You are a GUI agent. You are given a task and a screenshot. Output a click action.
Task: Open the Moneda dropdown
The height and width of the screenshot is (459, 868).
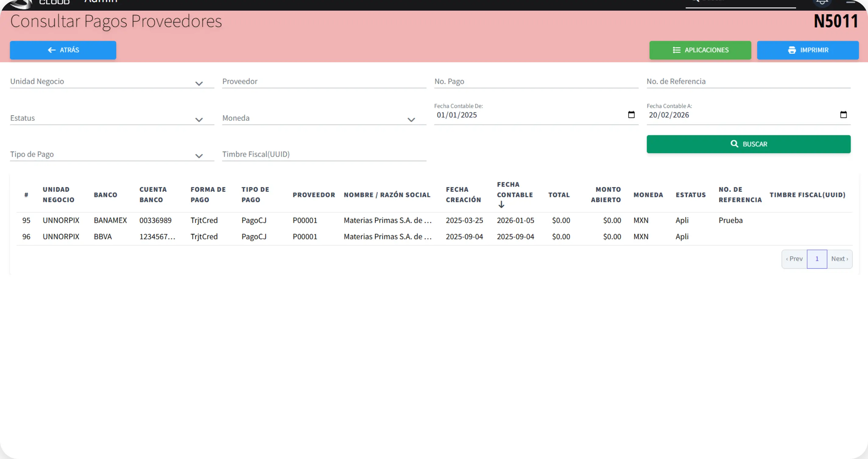[411, 120]
